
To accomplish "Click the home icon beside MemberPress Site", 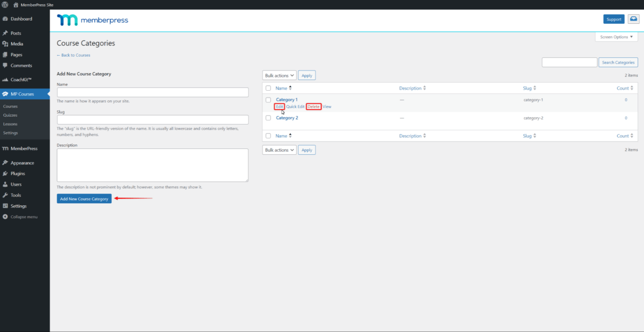I will [16, 4].
